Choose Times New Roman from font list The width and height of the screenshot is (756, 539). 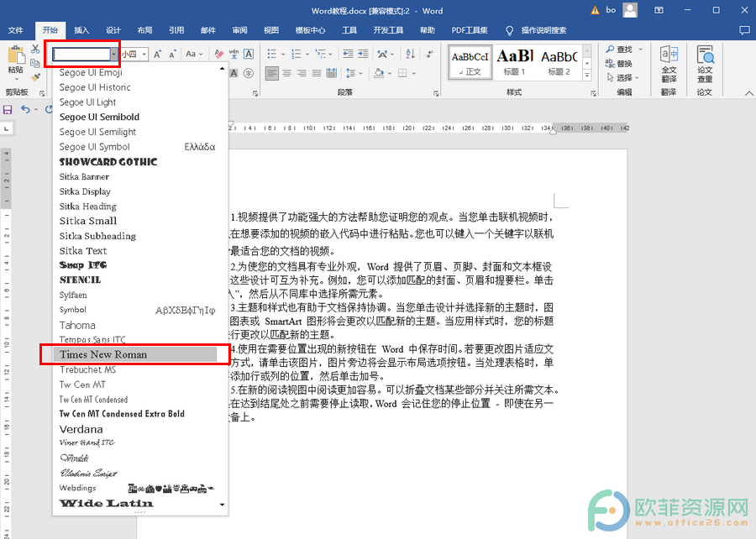click(x=135, y=354)
